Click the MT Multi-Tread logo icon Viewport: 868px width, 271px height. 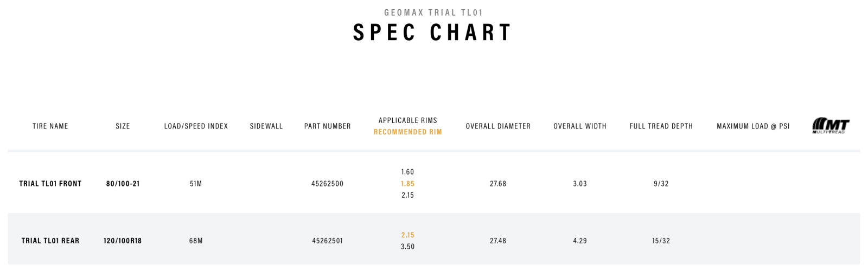pos(831,126)
